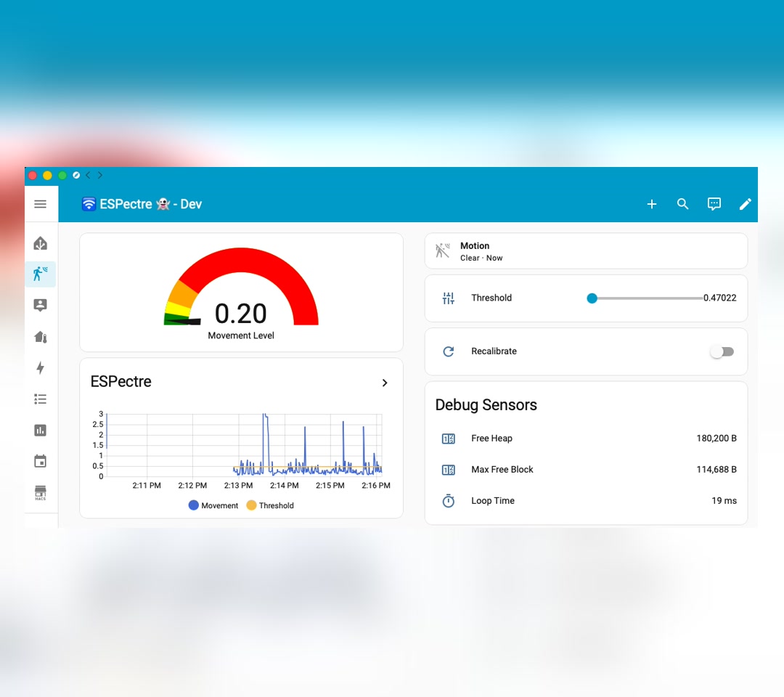Open the home thermometer climate dashboard

coord(41,337)
